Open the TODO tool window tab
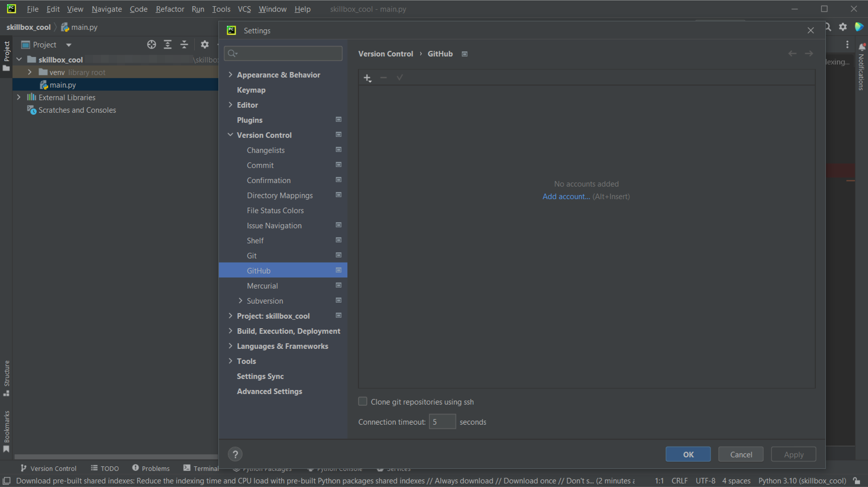This screenshot has height=487, width=868. [x=105, y=468]
